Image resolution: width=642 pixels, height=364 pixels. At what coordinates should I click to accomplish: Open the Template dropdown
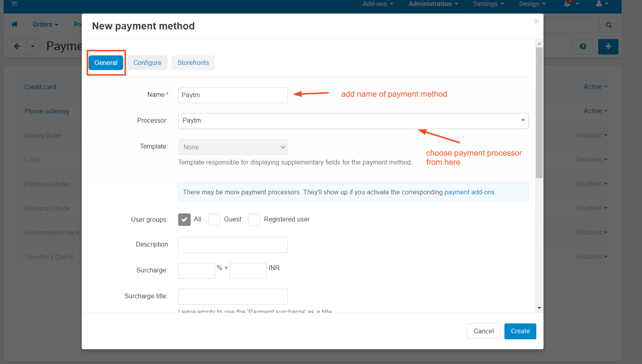pos(233,147)
